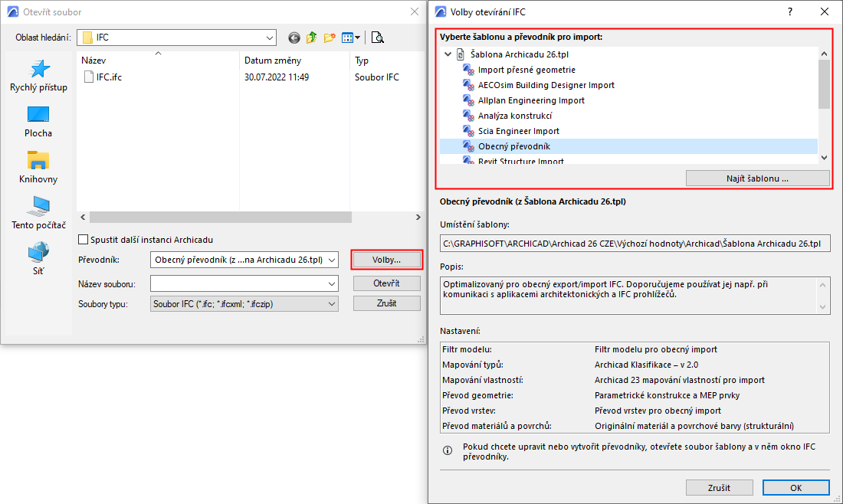
Task: Open Knihovny in the places sidebar
Action: (38, 168)
